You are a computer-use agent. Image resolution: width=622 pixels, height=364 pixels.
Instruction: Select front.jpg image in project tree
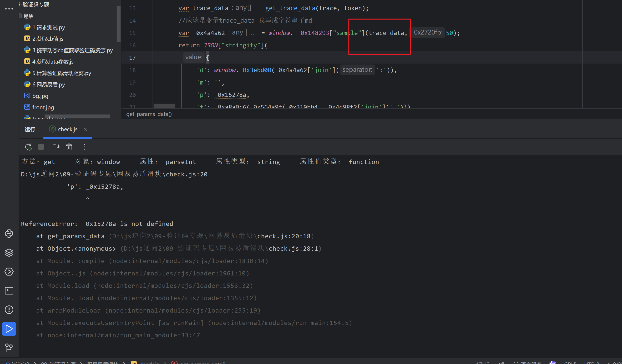43,107
